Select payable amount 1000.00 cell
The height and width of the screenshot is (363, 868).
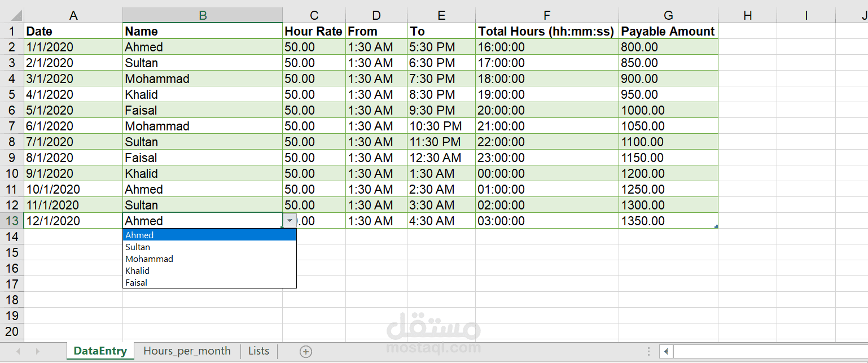pyautogui.click(x=668, y=111)
